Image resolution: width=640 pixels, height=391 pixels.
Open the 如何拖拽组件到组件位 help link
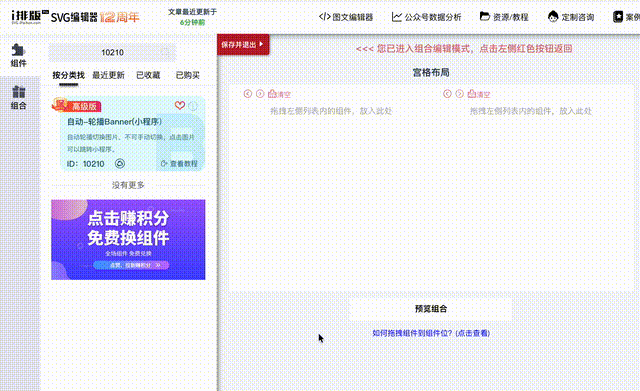(x=431, y=333)
